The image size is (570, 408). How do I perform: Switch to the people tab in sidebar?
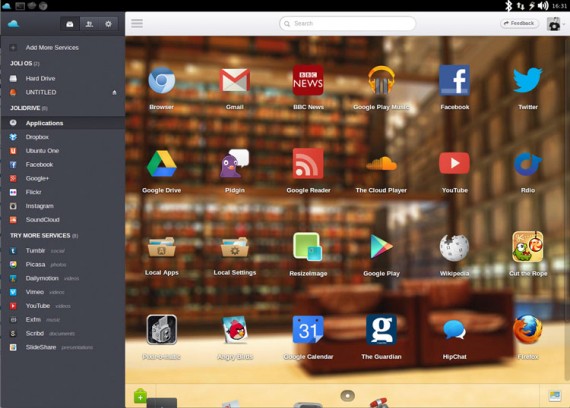click(89, 24)
